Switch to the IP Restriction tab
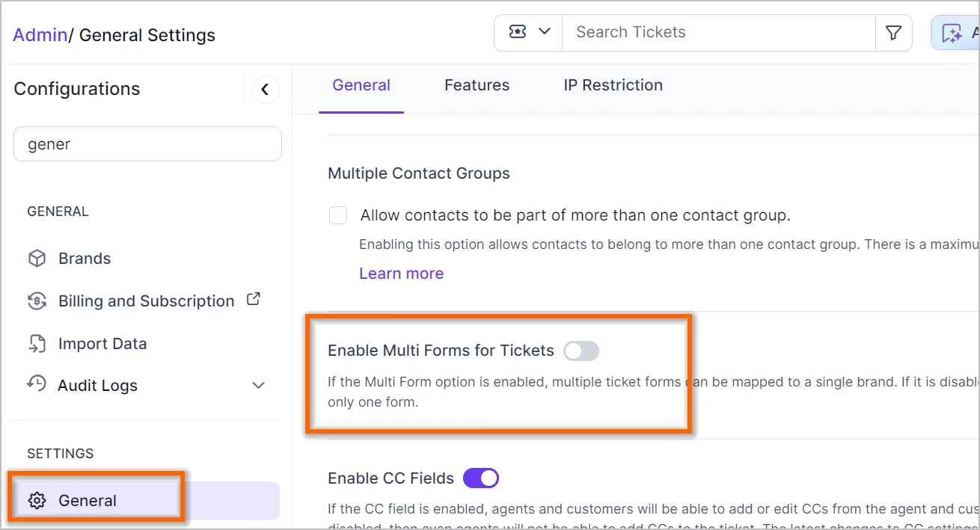Screen dimensions: 980x530 pyautogui.click(x=613, y=85)
